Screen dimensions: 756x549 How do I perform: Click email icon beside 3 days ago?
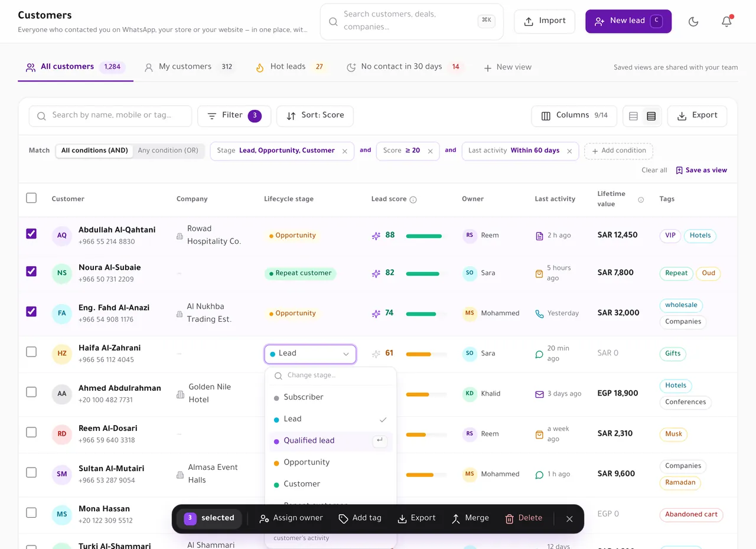click(x=539, y=394)
